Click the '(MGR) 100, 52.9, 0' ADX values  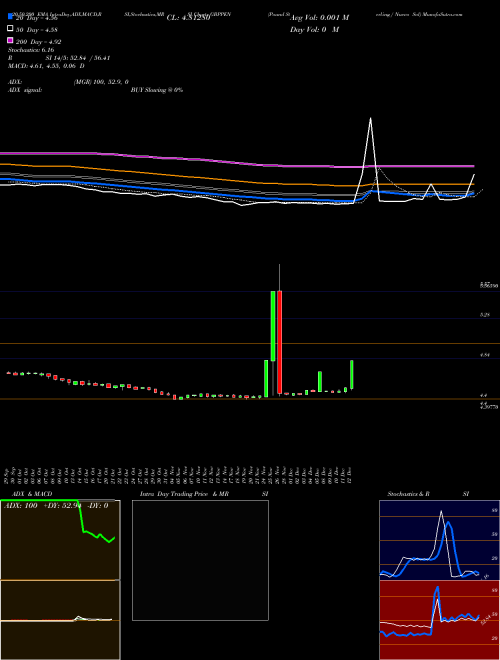tap(101, 82)
